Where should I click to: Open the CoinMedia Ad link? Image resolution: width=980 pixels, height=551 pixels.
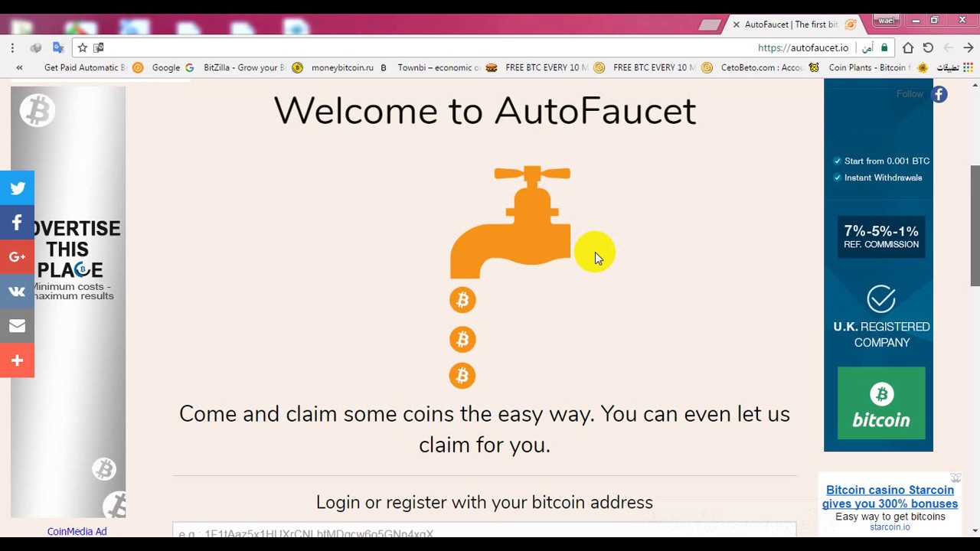click(x=77, y=531)
